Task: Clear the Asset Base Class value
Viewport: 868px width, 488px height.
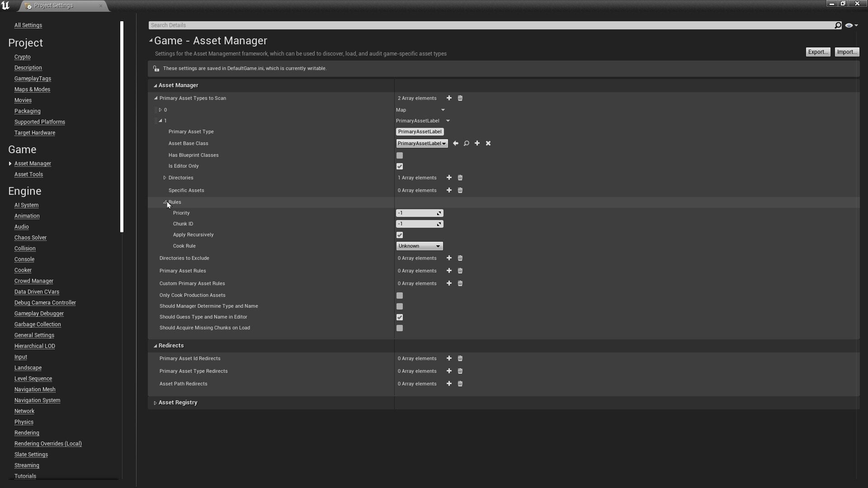Action: point(488,143)
